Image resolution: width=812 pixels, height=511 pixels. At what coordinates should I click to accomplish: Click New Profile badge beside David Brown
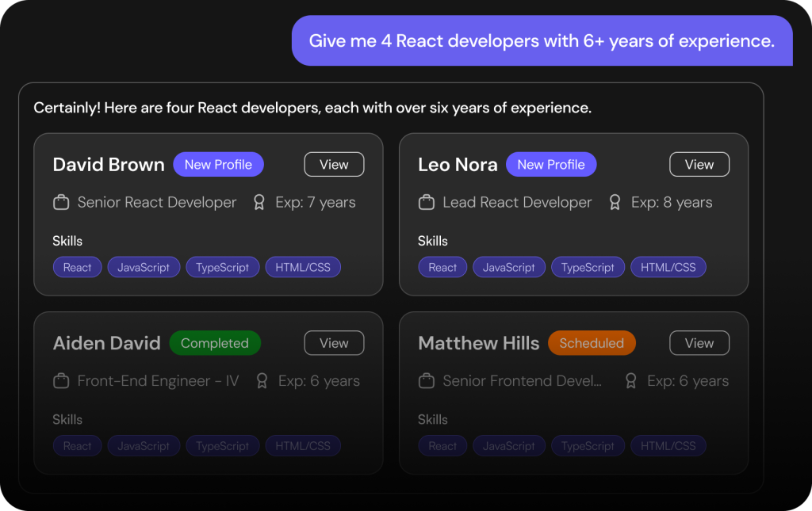219,165
